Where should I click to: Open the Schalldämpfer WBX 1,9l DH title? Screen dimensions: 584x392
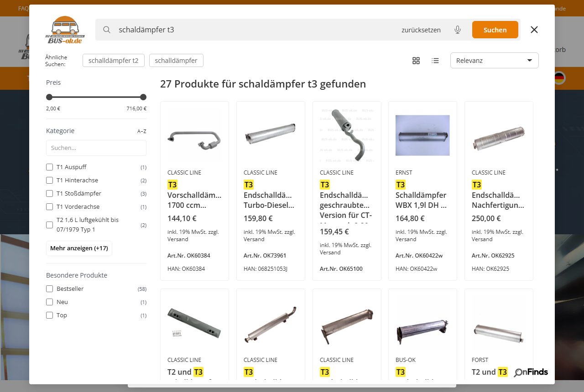click(422, 195)
